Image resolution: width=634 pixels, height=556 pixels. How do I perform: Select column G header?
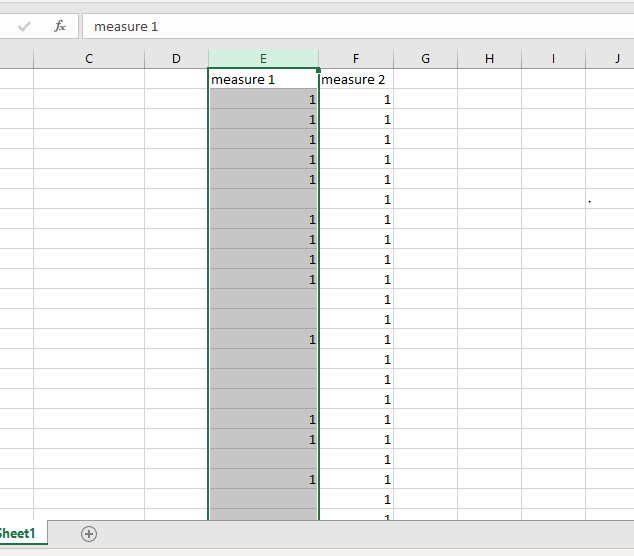[425, 59]
